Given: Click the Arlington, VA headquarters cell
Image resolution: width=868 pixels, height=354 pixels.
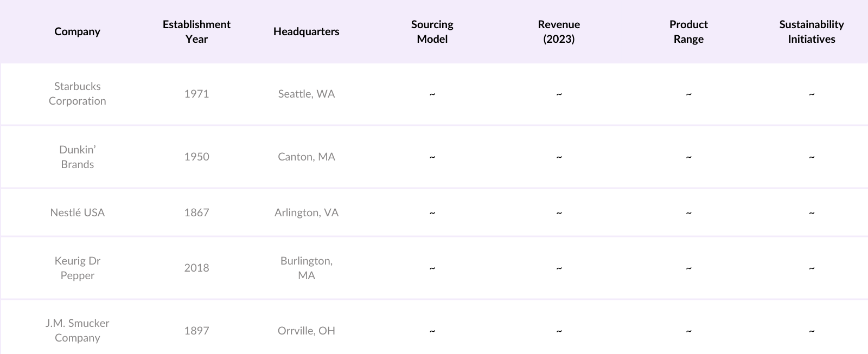Looking at the screenshot, I should (x=306, y=213).
